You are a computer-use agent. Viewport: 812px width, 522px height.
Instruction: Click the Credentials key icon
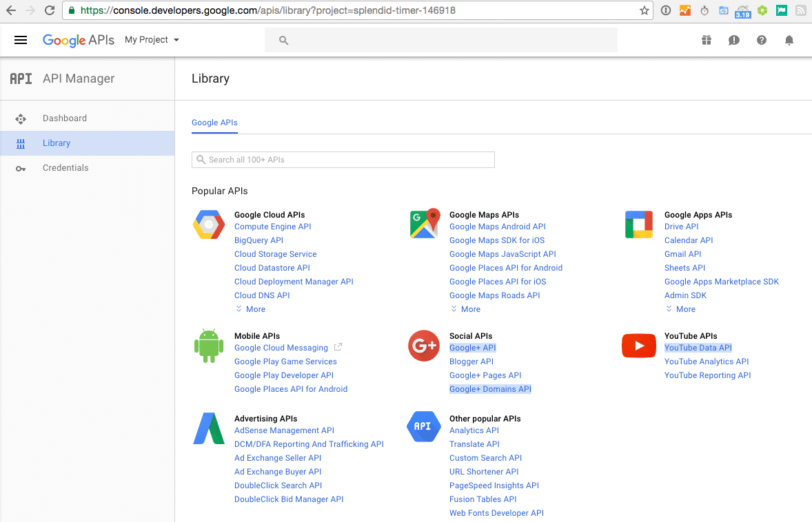[21, 169]
